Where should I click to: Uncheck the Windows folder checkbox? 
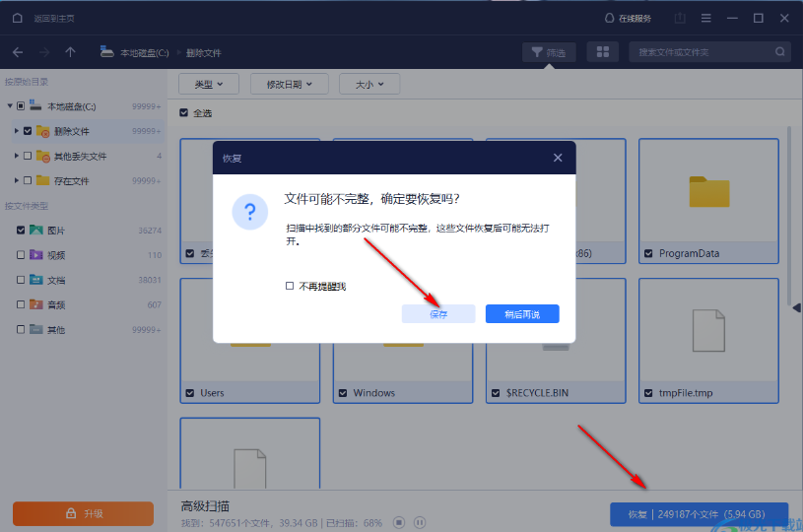pyautogui.click(x=343, y=393)
